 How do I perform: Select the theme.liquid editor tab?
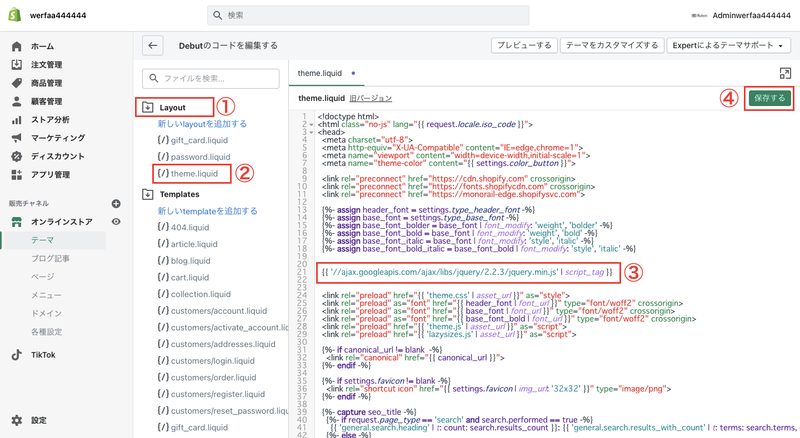pyautogui.click(x=326, y=73)
